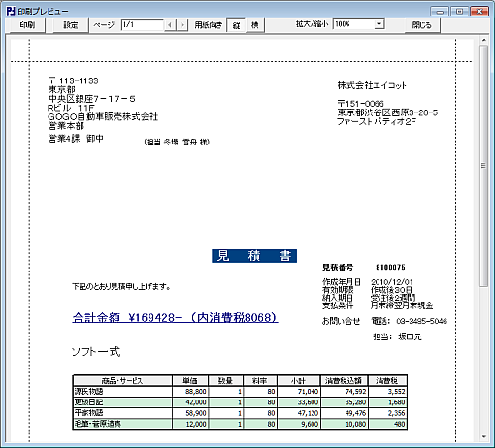Click the postal code 〒113-1133
Image resolution: width=495 pixels, height=448 pixels.
[x=73, y=80]
